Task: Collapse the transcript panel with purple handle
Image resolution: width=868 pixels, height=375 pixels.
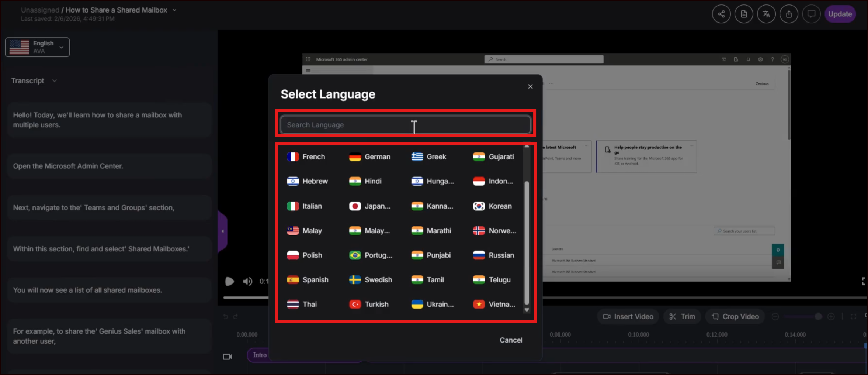Action: 223,231
